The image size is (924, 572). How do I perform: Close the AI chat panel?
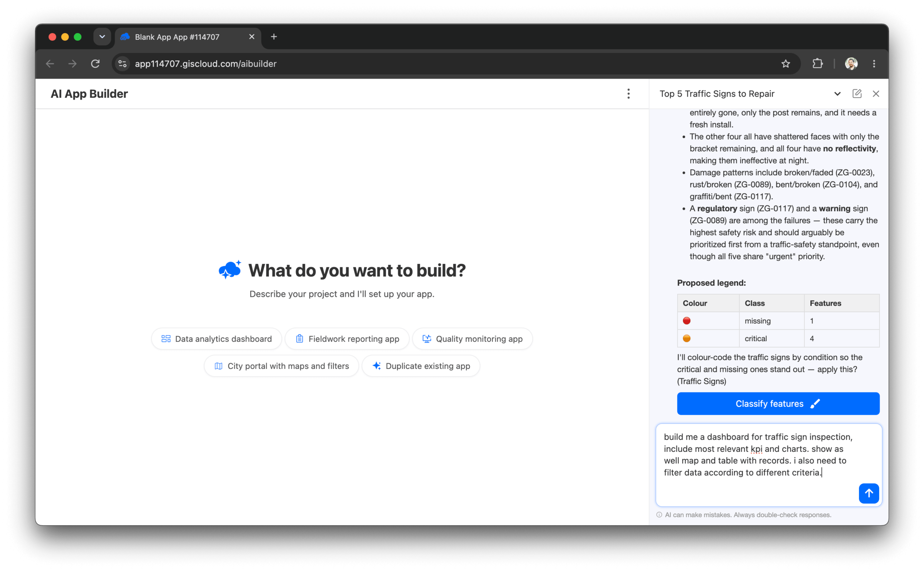pos(876,94)
